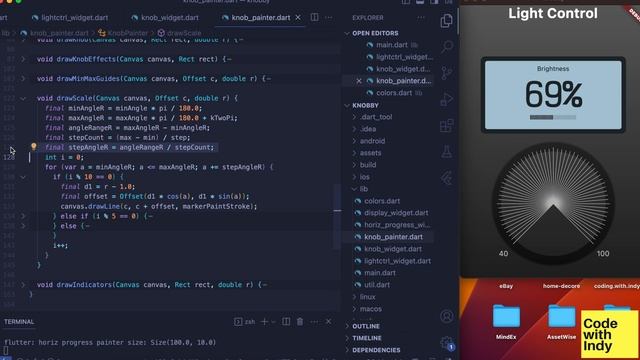Open the zsh terminal shell selector
The width and height of the screenshot is (640, 360).
click(244, 322)
